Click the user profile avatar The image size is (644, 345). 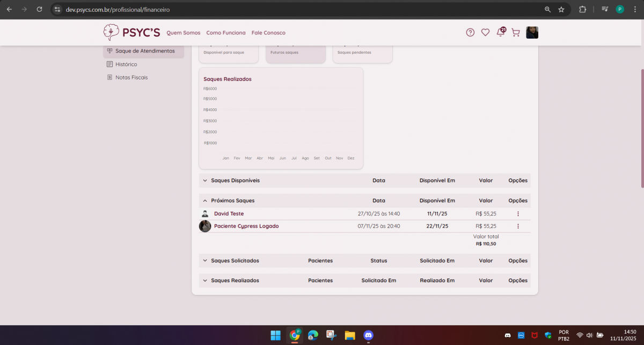point(532,33)
